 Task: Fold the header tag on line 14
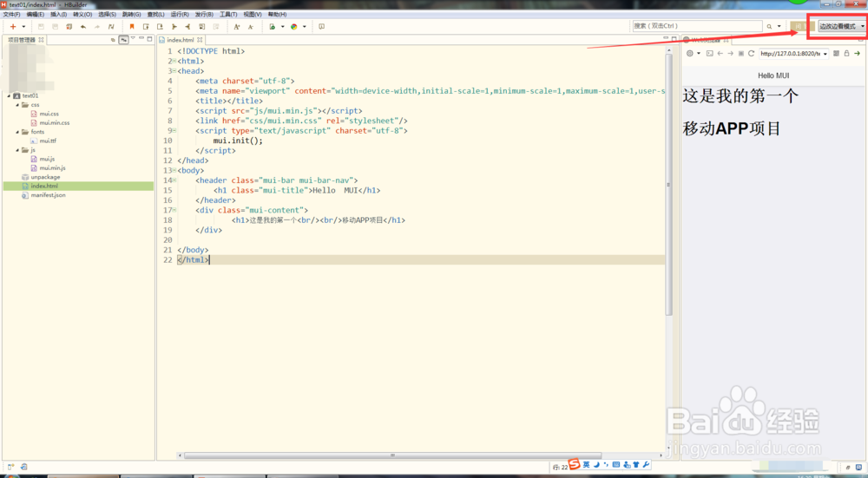pyautogui.click(x=174, y=180)
